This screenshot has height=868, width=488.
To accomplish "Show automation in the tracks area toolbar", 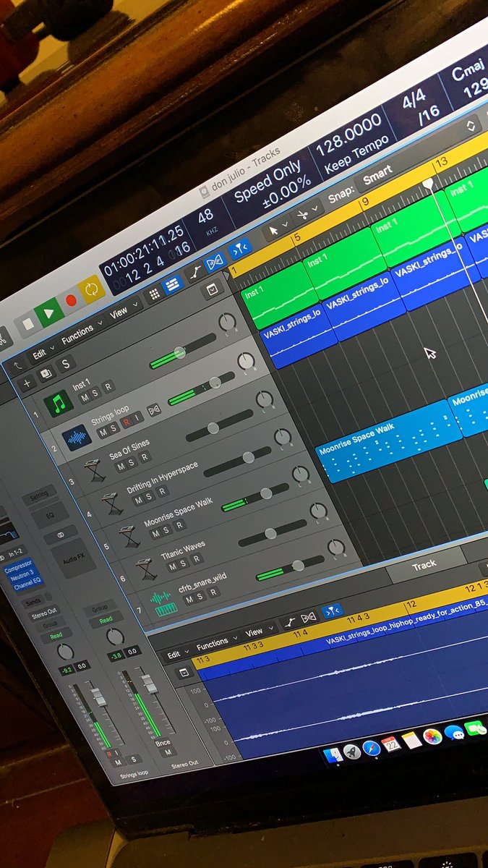I will (x=196, y=273).
